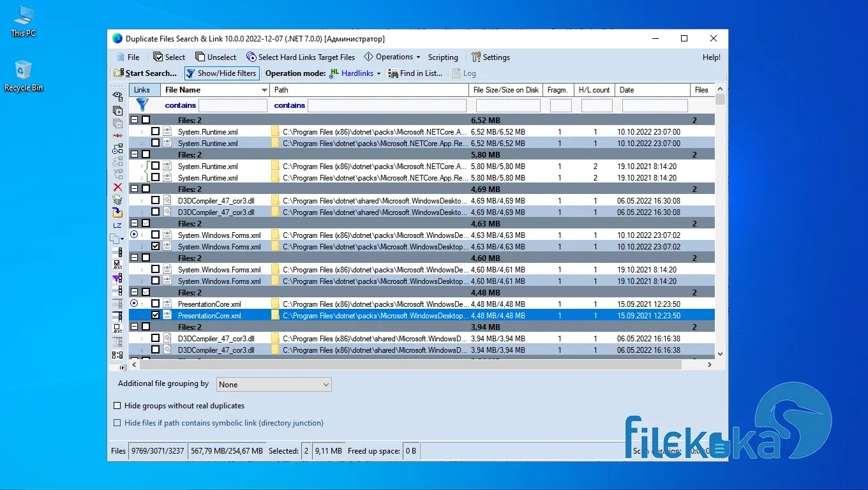The height and width of the screenshot is (490, 868).
Task: Click the Log toolbar button
Action: [x=464, y=73]
